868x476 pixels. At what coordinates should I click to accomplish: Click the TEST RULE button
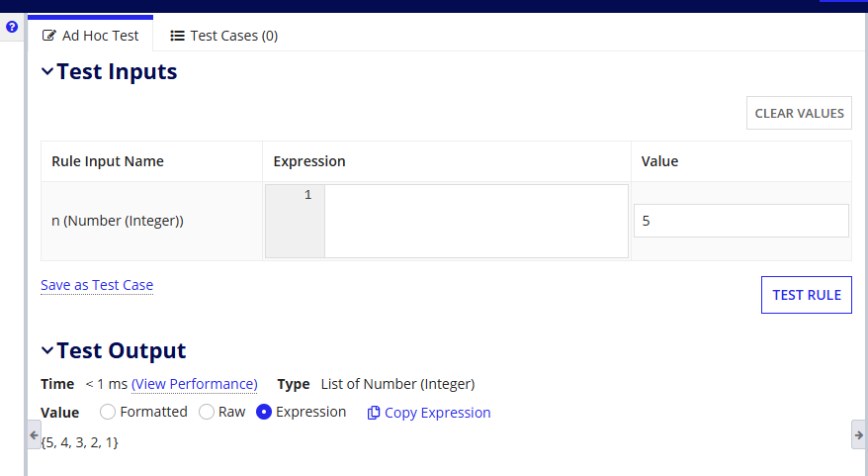806,295
